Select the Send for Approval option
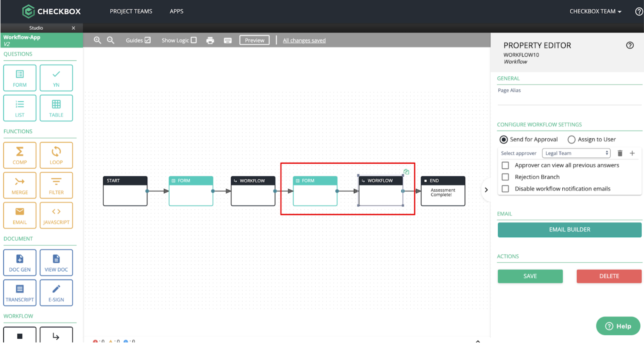 click(504, 139)
